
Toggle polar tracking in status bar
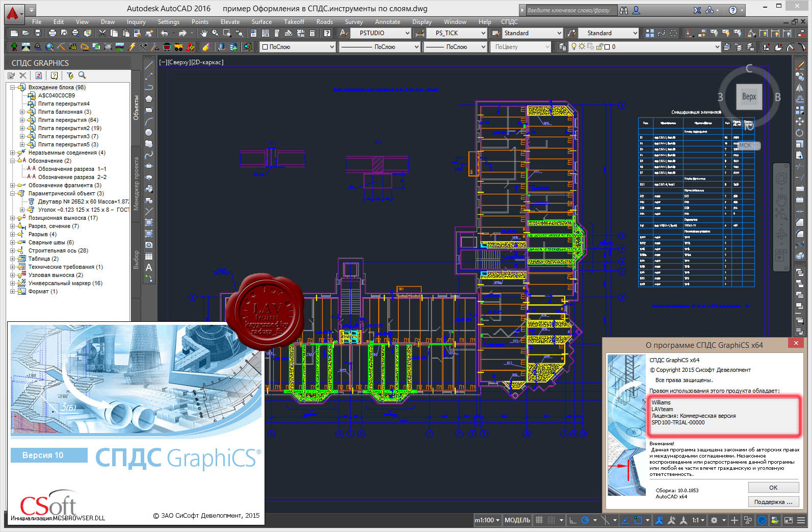[585, 520]
